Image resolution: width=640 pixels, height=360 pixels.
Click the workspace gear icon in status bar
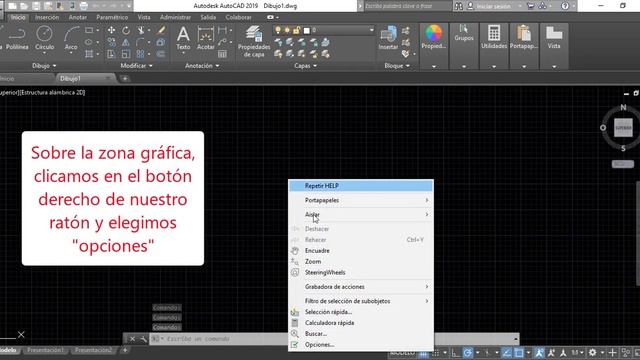(592, 352)
